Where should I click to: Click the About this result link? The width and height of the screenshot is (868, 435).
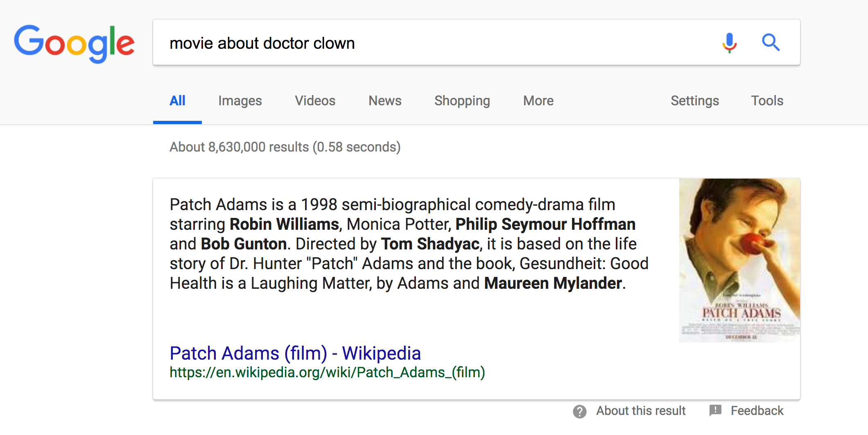(x=641, y=411)
